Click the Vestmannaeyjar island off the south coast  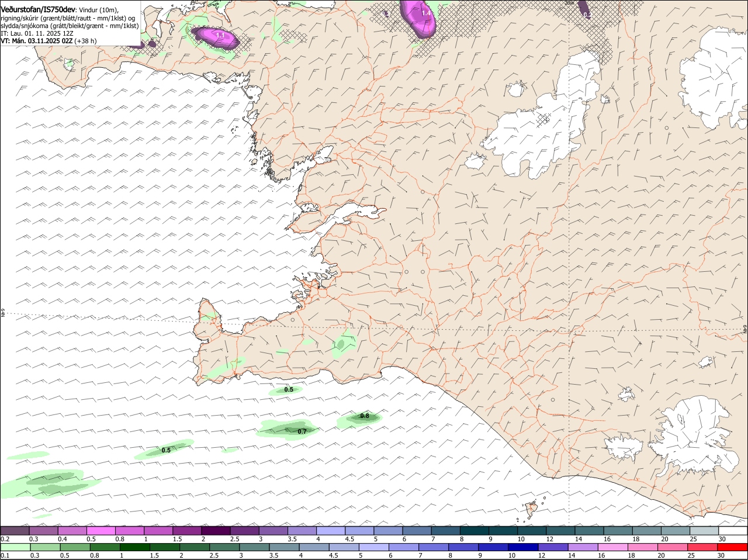531,509
